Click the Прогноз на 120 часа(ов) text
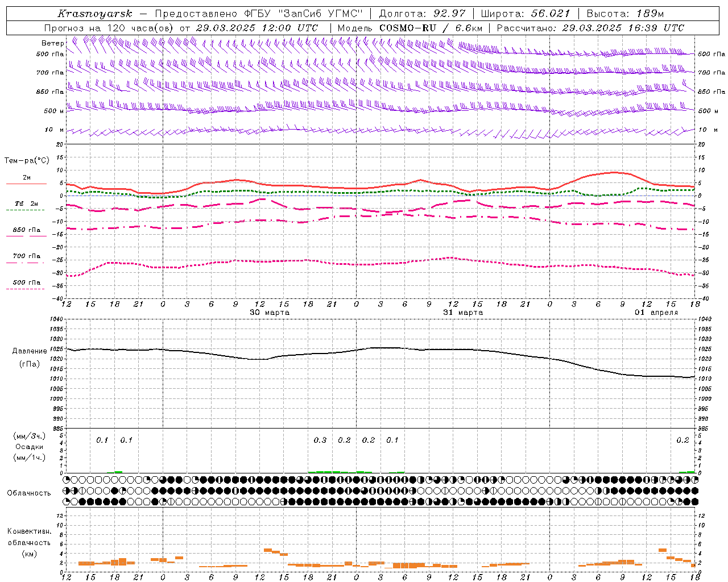 pyautogui.click(x=110, y=28)
